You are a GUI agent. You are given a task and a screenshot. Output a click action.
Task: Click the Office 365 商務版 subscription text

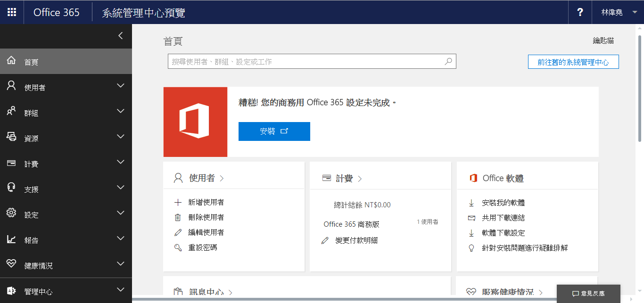click(351, 224)
